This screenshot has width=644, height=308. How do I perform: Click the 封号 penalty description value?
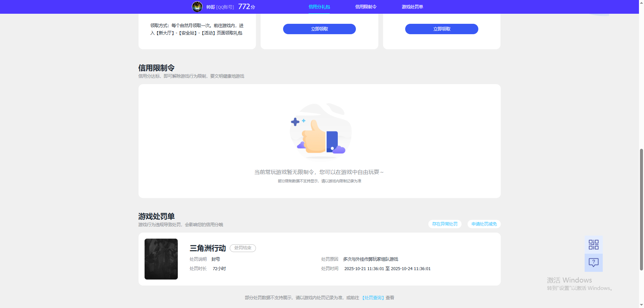(x=216, y=259)
